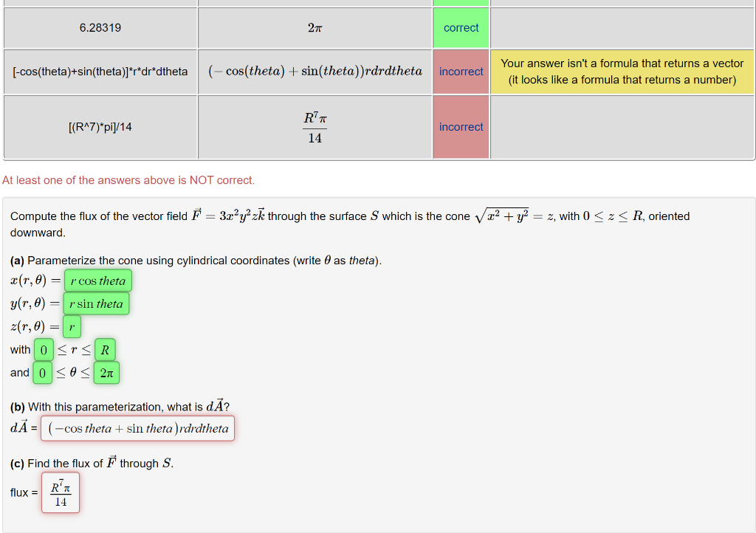Select the y(r, θ) answer box
Screen dimensions: 756x533
(x=96, y=303)
